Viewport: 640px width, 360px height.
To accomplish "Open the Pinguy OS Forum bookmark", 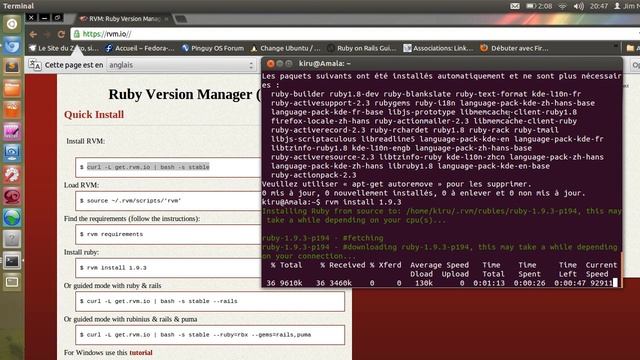I will 213,48.
